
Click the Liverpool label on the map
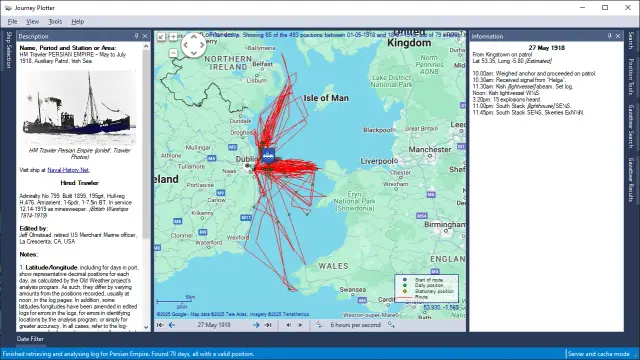378,161
